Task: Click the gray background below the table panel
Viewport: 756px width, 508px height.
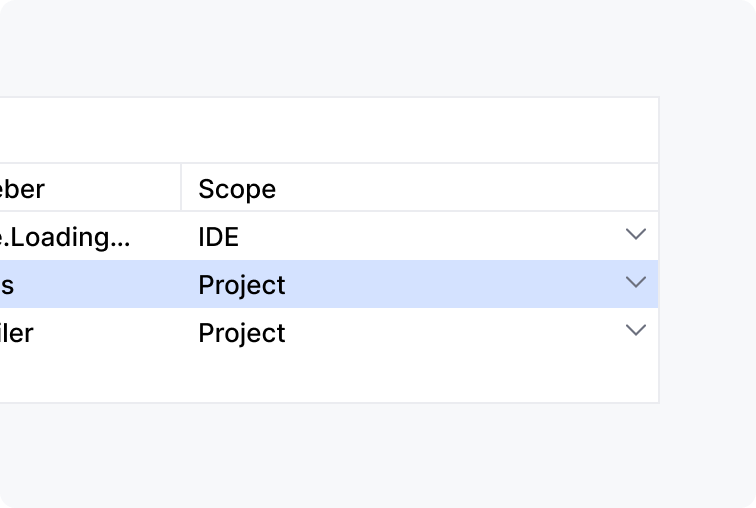Action: click(330, 455)
